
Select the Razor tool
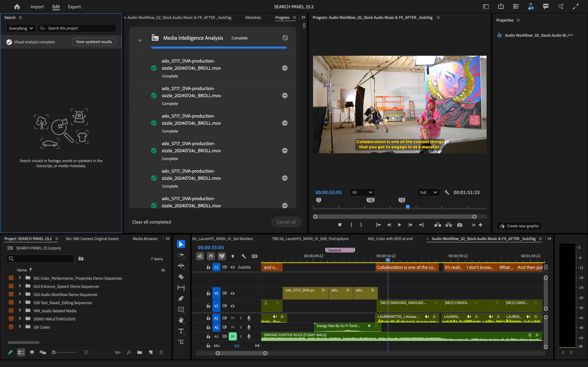(181, 277)
